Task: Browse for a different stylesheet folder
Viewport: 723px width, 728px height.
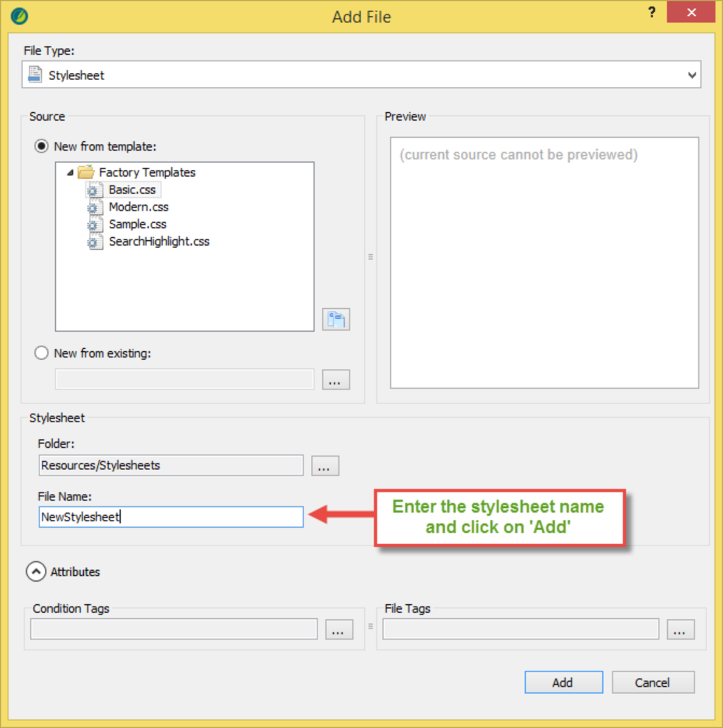Action: pos(325,465)
